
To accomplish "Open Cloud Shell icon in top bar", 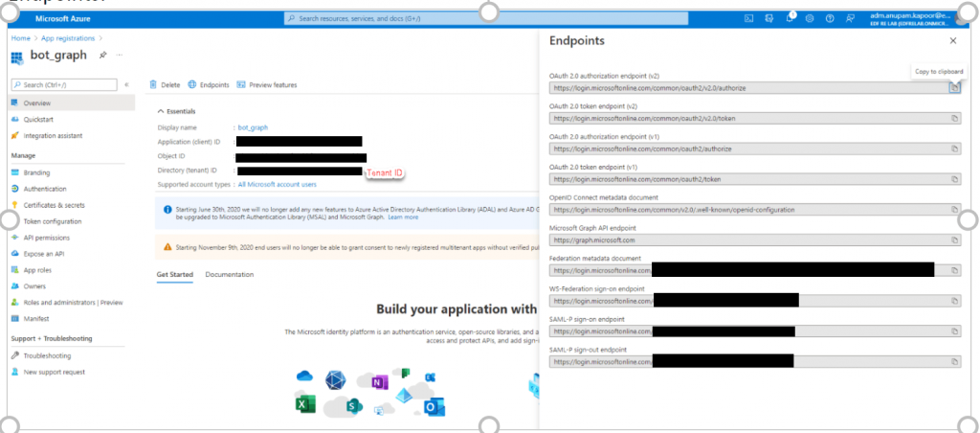I will (x=748, y=19).
